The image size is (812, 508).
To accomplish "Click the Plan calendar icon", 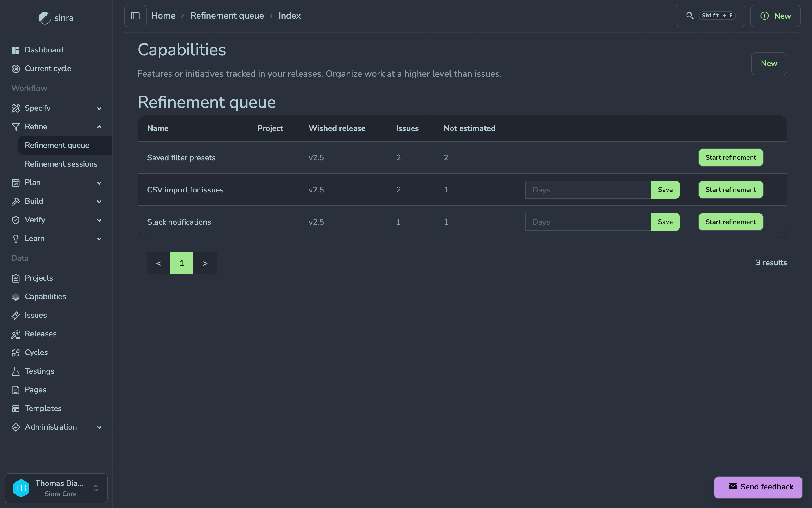I will click(x=16, y=182).
